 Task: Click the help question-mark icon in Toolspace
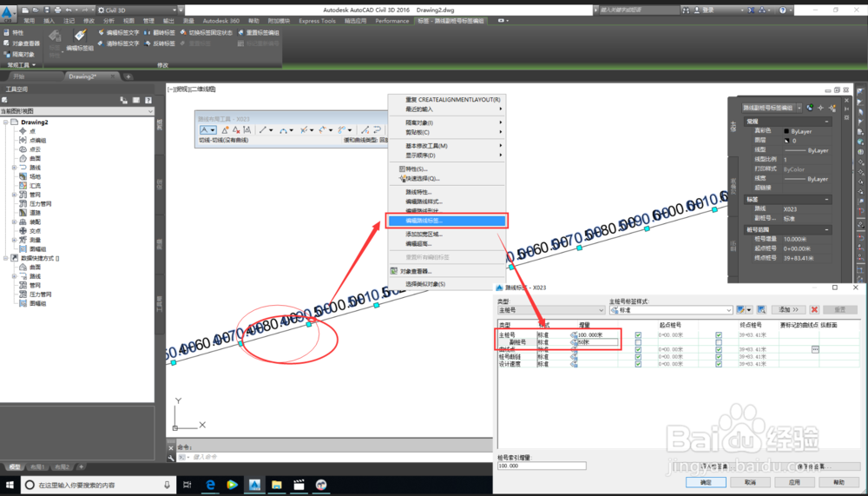click(148, 100)
